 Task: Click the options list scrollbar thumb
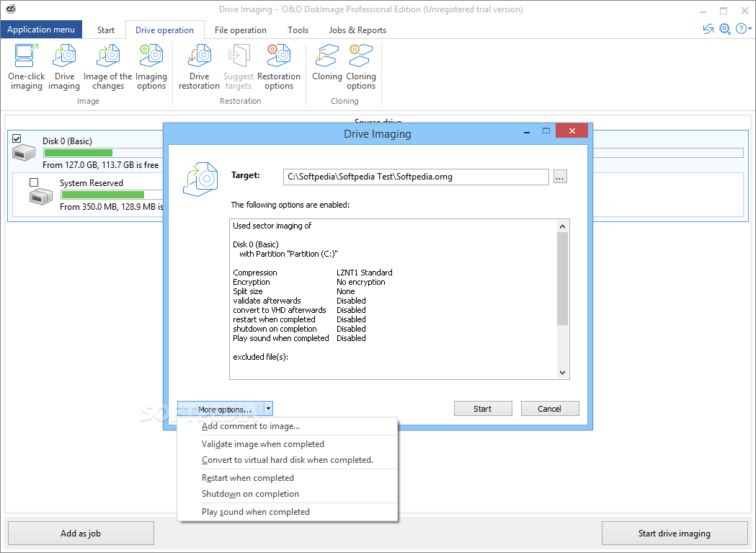pyautogui.click(x=562, y=278)
